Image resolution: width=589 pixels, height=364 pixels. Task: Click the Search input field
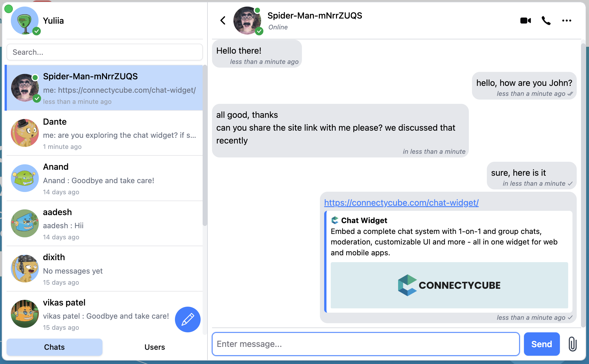click(104, 52)
